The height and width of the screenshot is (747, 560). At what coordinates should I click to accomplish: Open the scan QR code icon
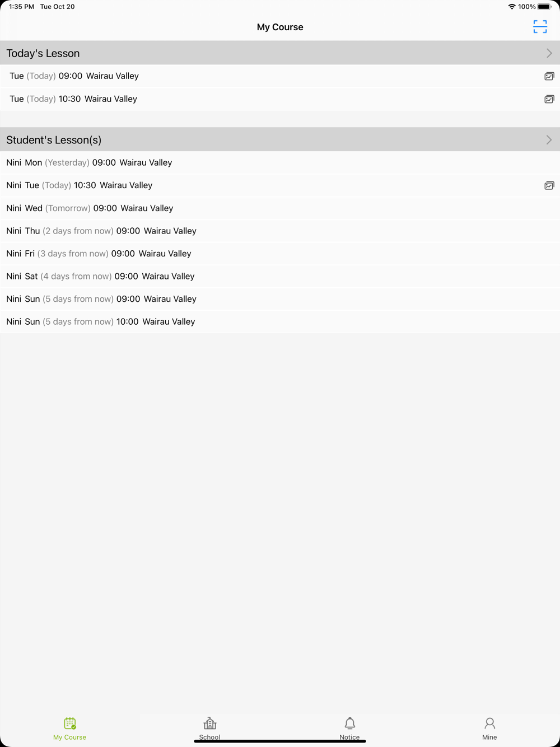pos(540,27)
